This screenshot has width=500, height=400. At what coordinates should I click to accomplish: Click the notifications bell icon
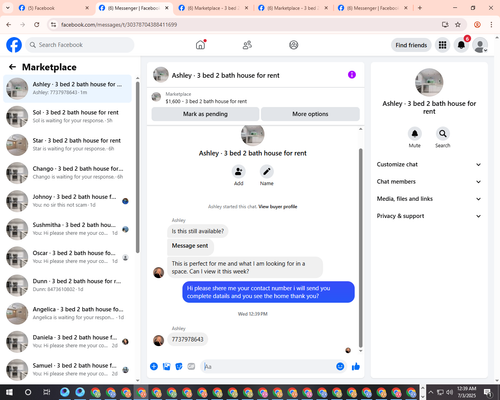pos(461,45)
